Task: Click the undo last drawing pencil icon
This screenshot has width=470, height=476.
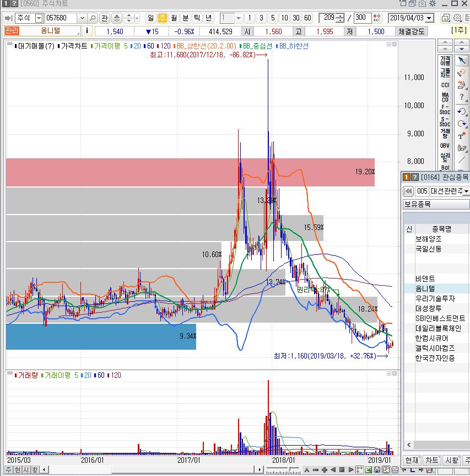Action: (462, 73)
